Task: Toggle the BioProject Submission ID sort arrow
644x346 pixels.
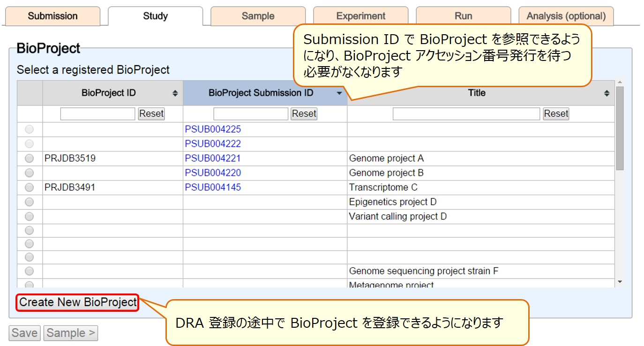Action: pos(340,93)
